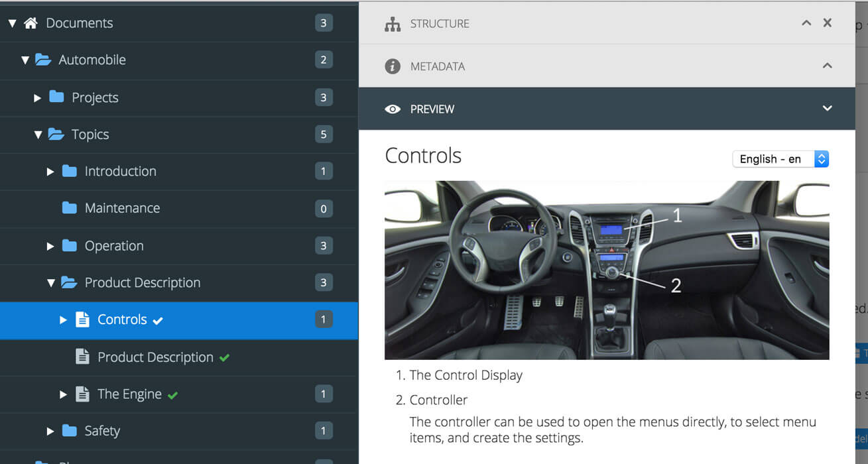Expand the Introduction folder
The height and width of the screenshot is (464, 868).
50,171
